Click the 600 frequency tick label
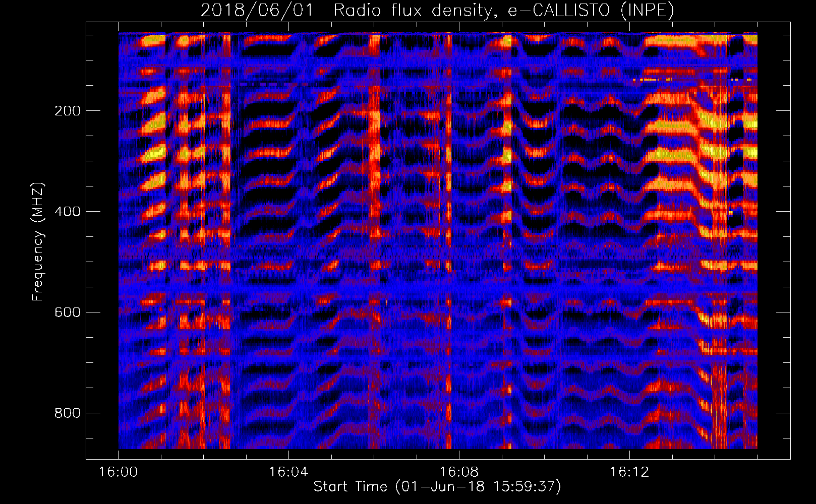This screenshot has height=504, width=816. (68, 312)
